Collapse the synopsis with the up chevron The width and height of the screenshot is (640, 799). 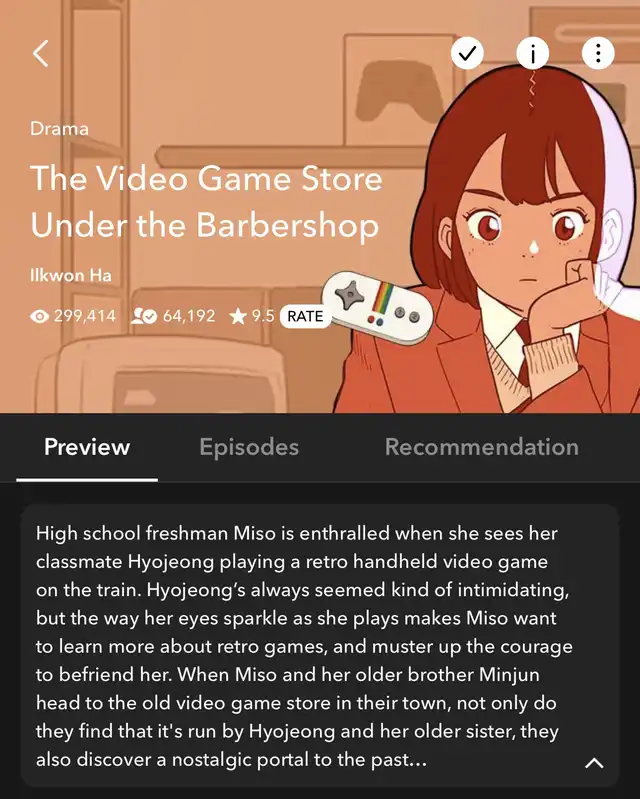[x=594, y=763]
